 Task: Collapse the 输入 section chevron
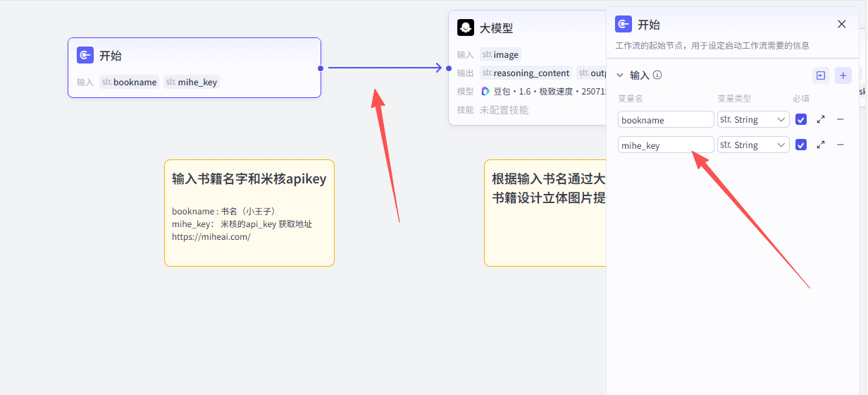(620, 75)
